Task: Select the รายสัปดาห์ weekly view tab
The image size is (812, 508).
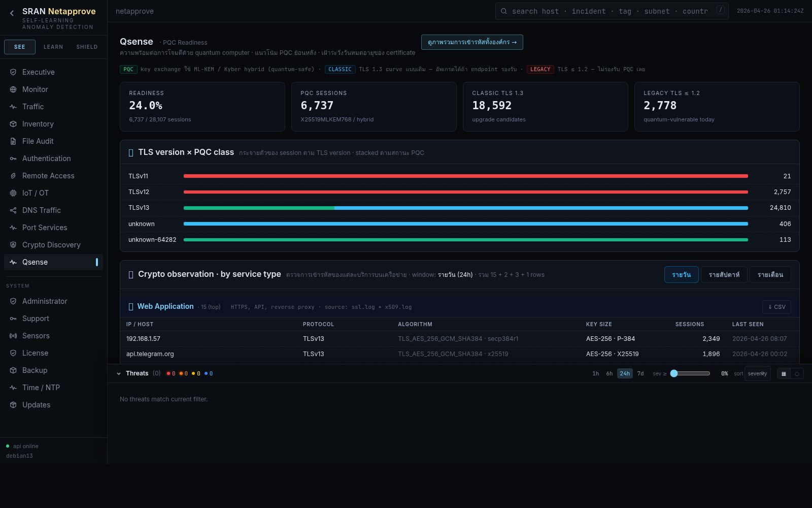Action: [x=724, y=274]
